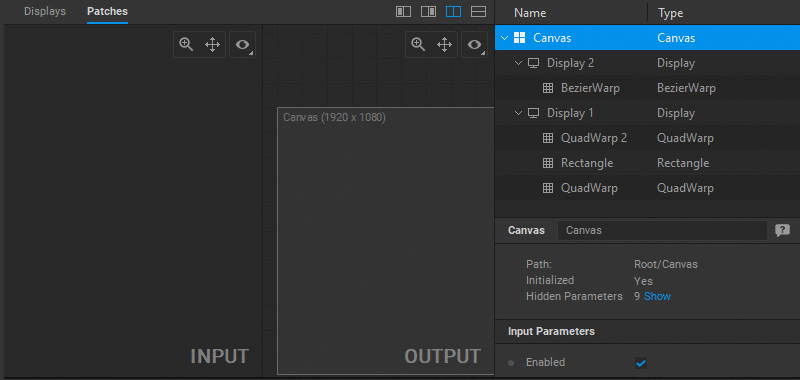Collapse the Canvas tree node
Screen dimensions: 800x380
(x=505, y=38)
